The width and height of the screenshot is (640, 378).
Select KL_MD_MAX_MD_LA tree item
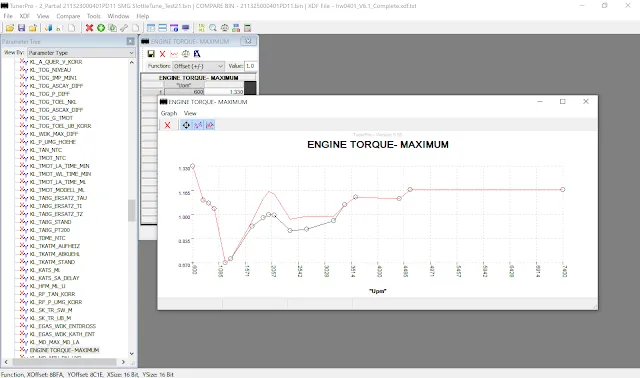point(54,342)
